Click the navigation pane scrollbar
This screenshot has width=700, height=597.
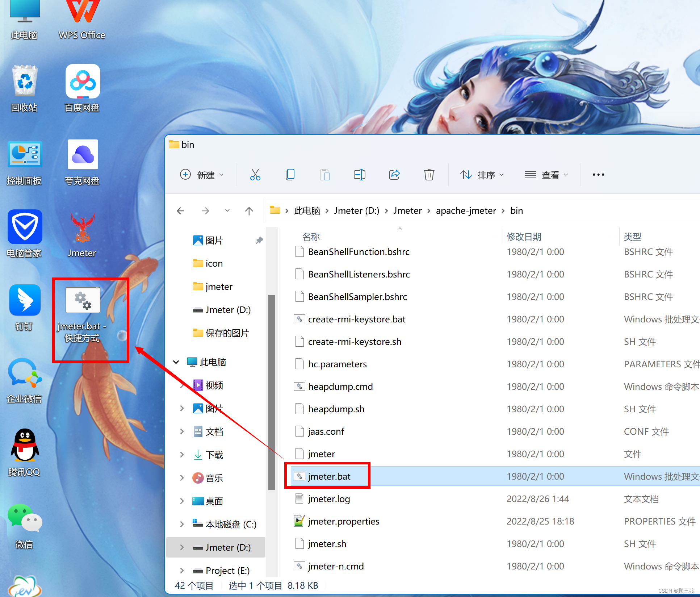[x=272, y=391]
